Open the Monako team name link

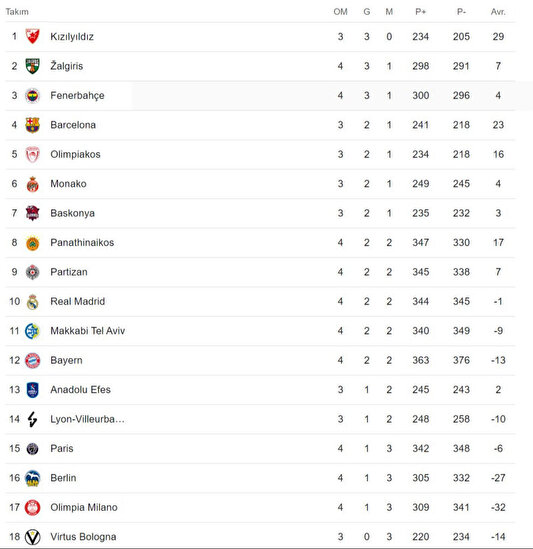68,183
